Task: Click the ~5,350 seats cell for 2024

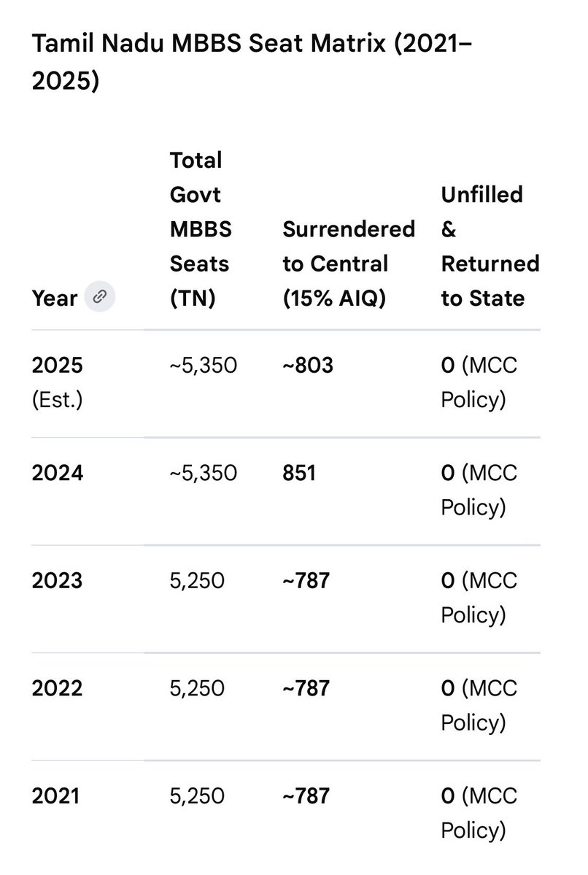Action: (x=204, y=473)
